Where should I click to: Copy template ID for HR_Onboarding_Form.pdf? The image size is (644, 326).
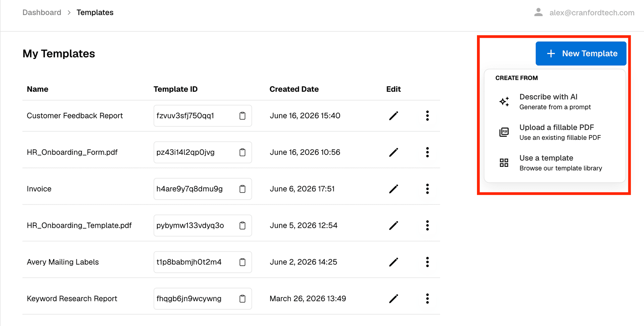click(243, 152)
